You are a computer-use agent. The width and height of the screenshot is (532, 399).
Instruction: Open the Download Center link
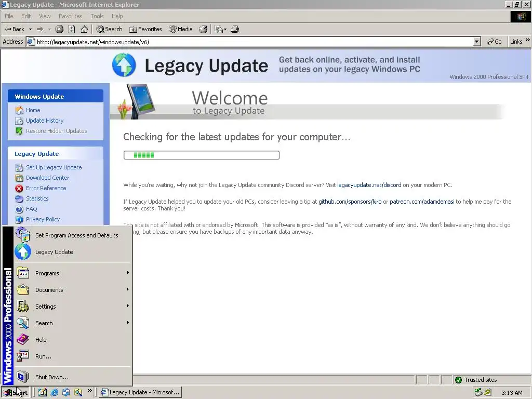[x=47, y=178]
